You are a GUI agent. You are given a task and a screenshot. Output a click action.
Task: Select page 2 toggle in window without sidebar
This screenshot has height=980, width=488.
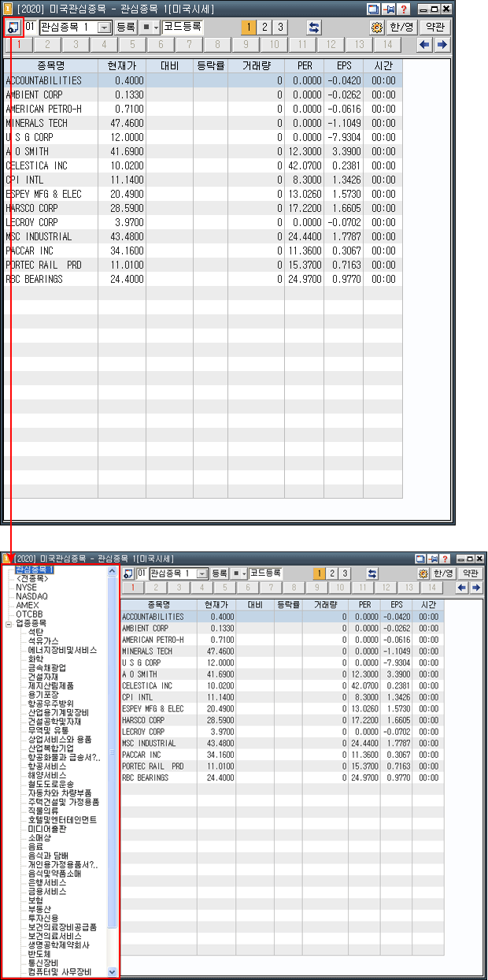pyautogui.click(x=264, y=27)
